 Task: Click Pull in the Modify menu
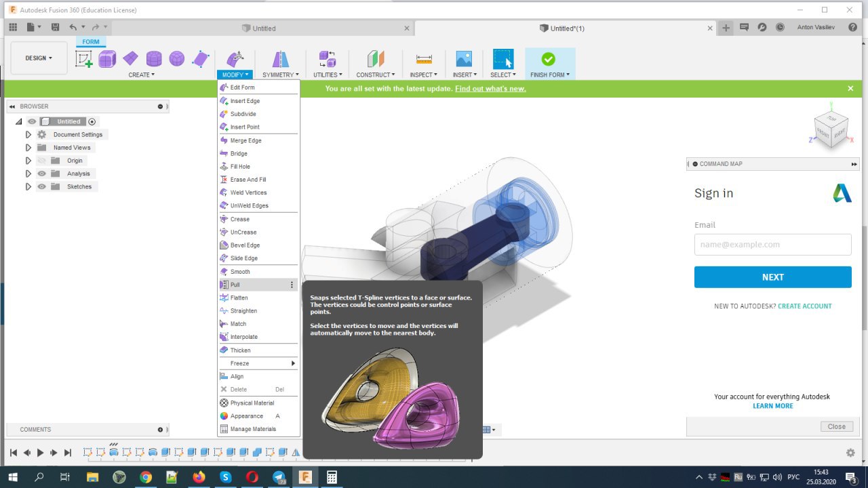point(258,285)
